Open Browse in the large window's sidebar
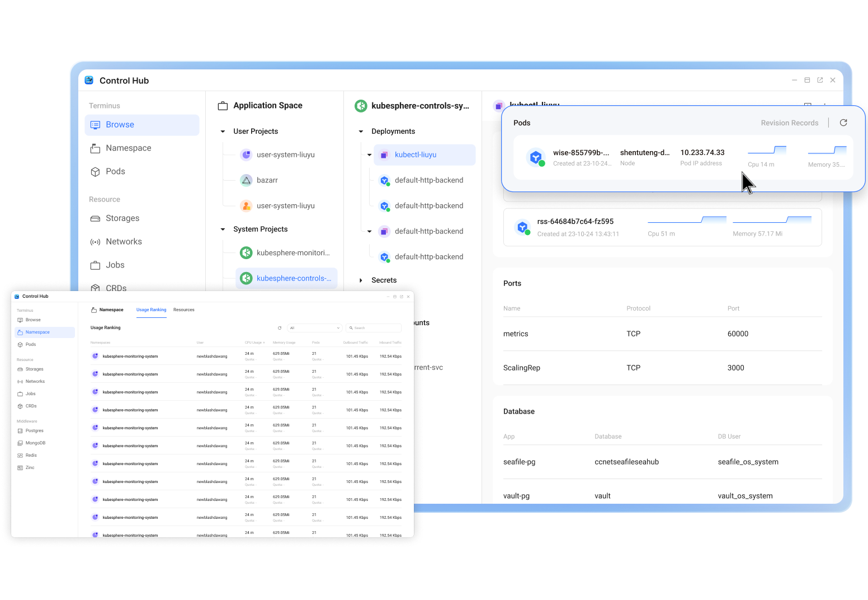This screenshot has height=600, width=868. [120, 125]
